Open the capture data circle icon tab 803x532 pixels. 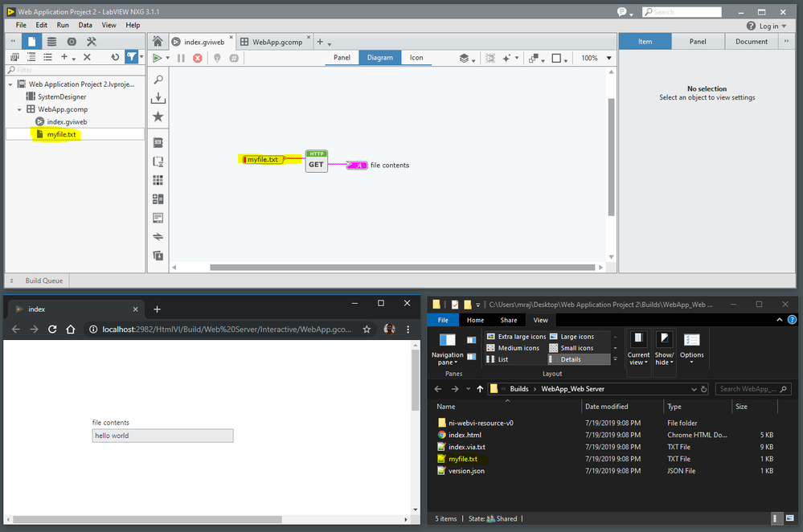pyautogui.click(x=72, y=42)
